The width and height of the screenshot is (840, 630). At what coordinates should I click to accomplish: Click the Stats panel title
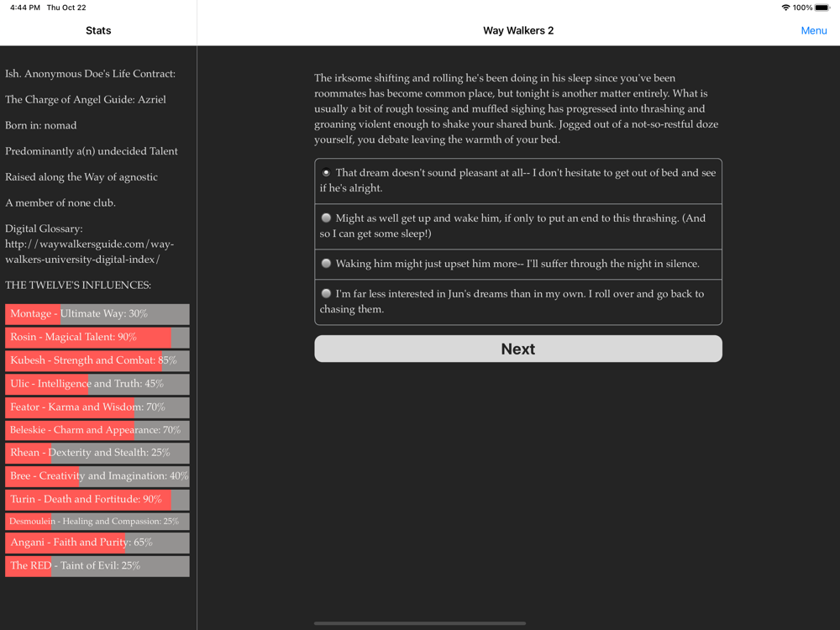(98, 30)
